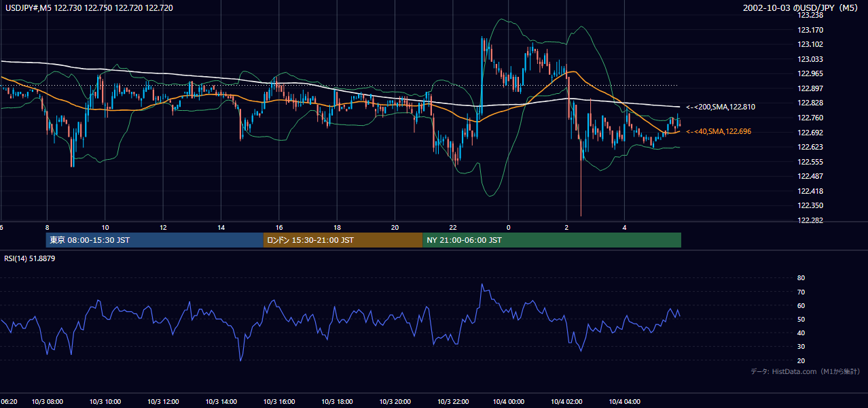Viewport: 868px width, 408px height.
Task: Click the 40 SMA label showing 122.696
Action: [719, 131]
